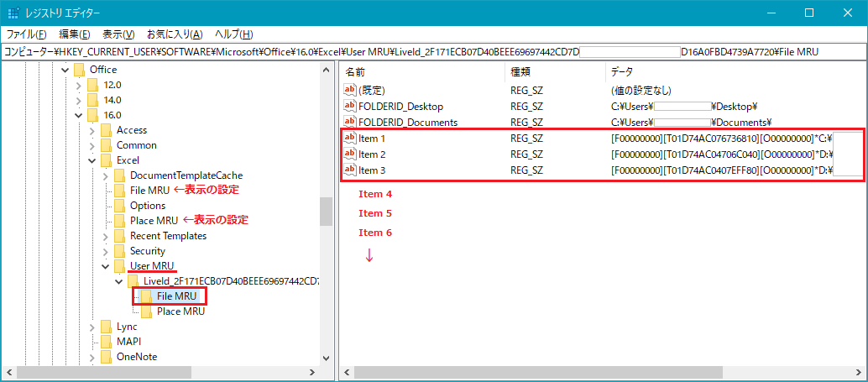Click the Security folder icon
This screenshot has width=868, height=382.
(120, 251)
